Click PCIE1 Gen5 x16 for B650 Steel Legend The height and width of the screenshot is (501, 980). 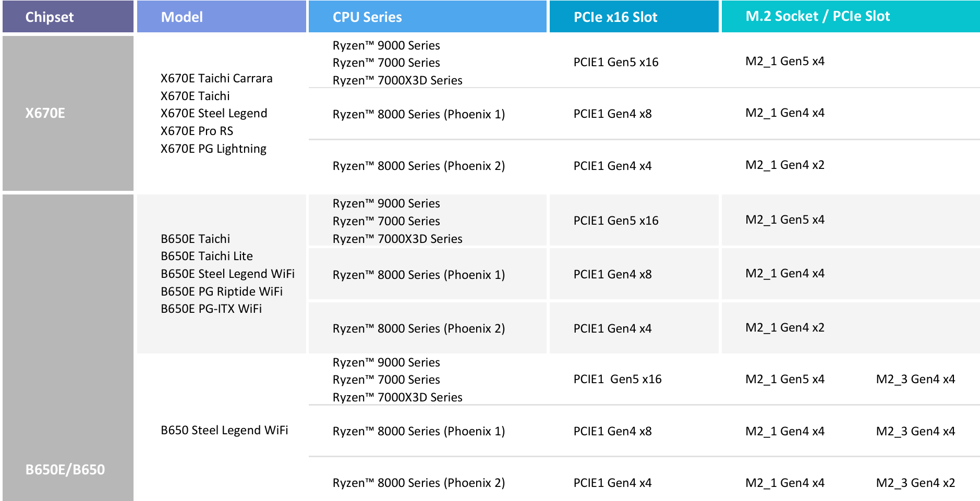click(618, 379)
